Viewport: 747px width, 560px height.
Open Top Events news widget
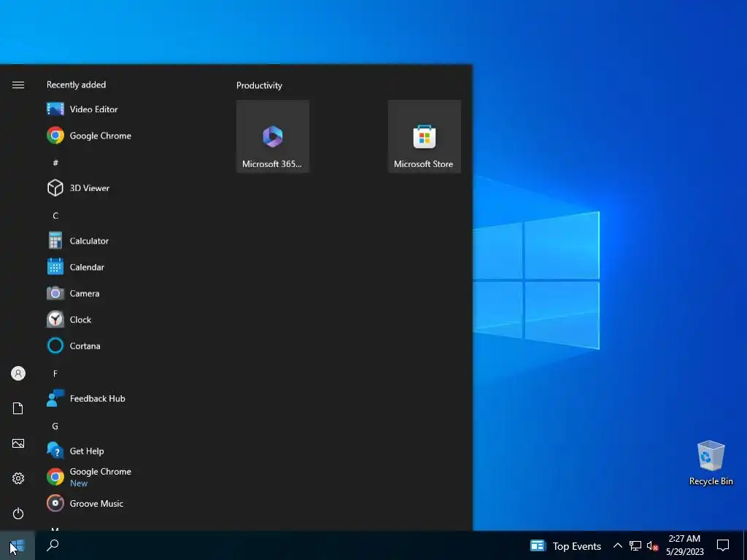[x=566, y=545]
